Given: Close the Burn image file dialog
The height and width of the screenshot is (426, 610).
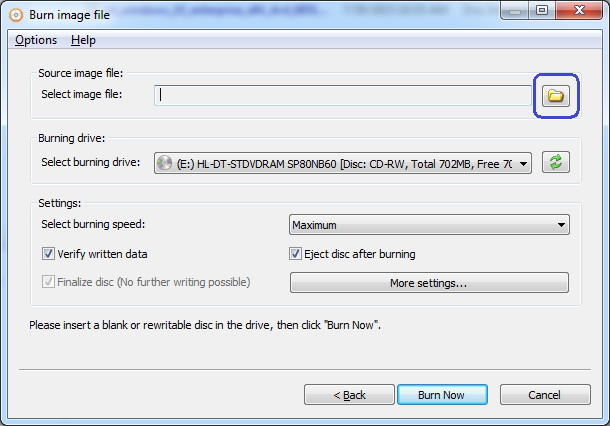Looking at the screenshot, I should tap(579, 11).
